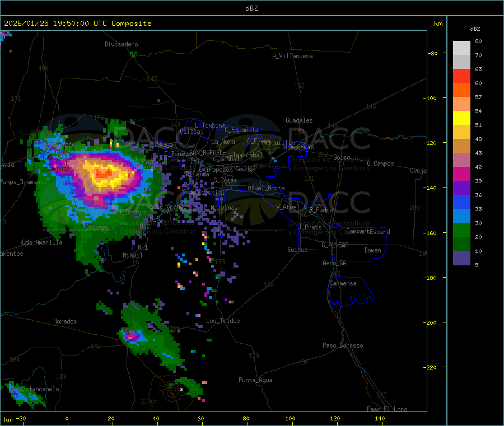The image size is (504, 426).
Task: Click the intense orange storm core near Co_Diamante
Action: click(104, 174)
